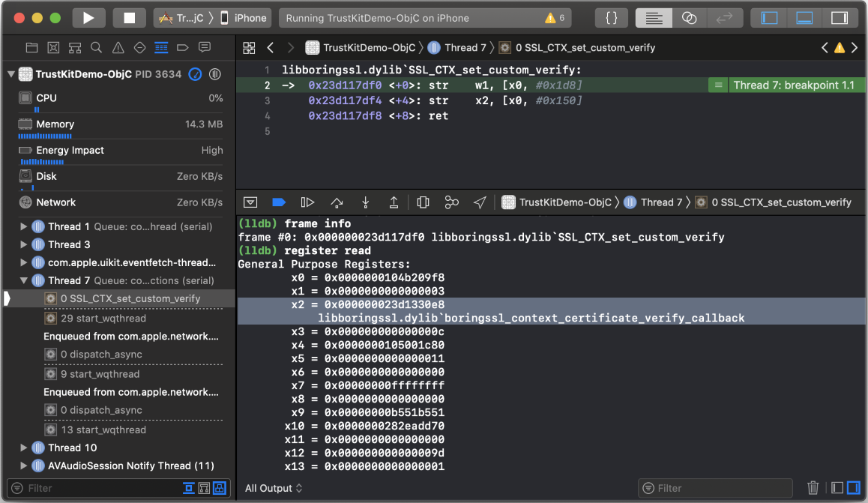868x503 pixels.
Task: Click the Simulate Location arrow icon
Action: coord(480,202)
